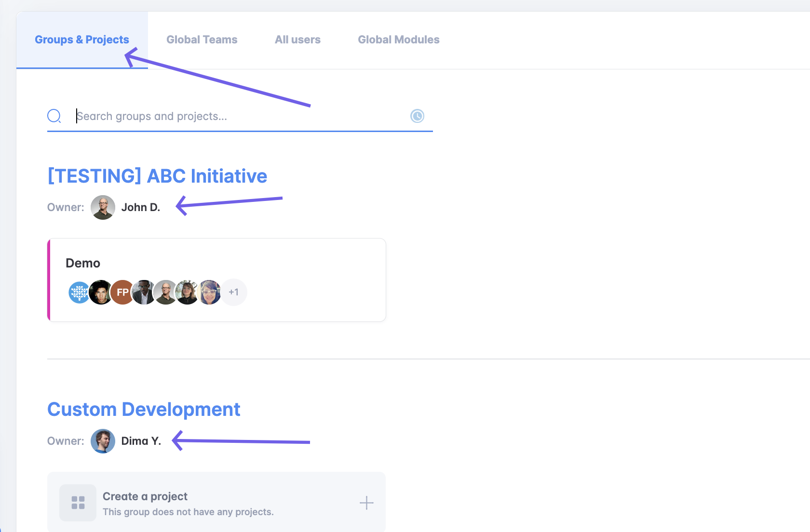Show the +1 additional members badge

pos(234,292)
